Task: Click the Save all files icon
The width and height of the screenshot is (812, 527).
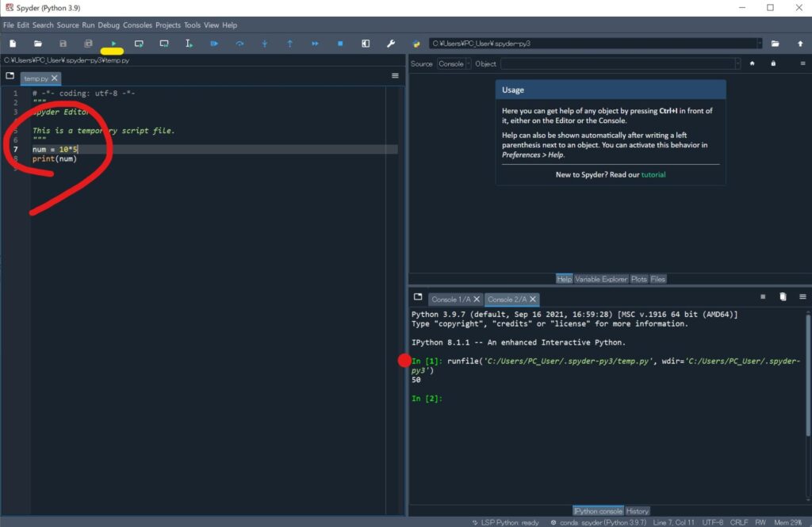Action: click(x=88, y=44)
